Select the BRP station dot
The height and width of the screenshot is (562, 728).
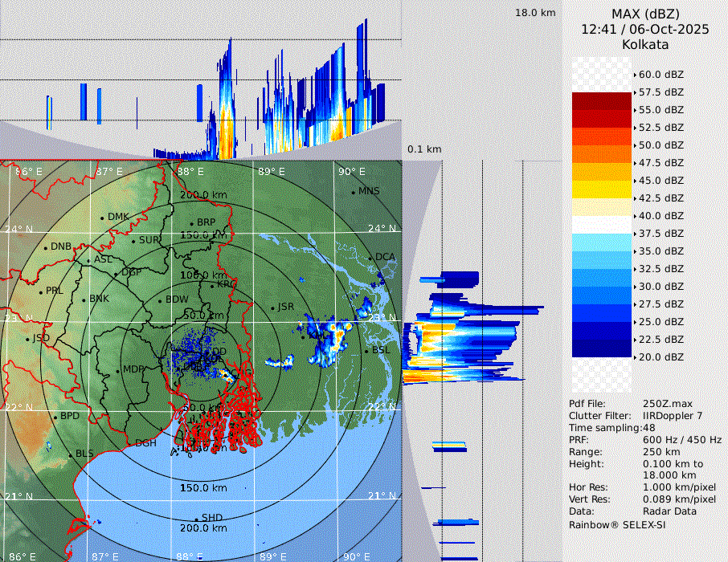[191, 224]
